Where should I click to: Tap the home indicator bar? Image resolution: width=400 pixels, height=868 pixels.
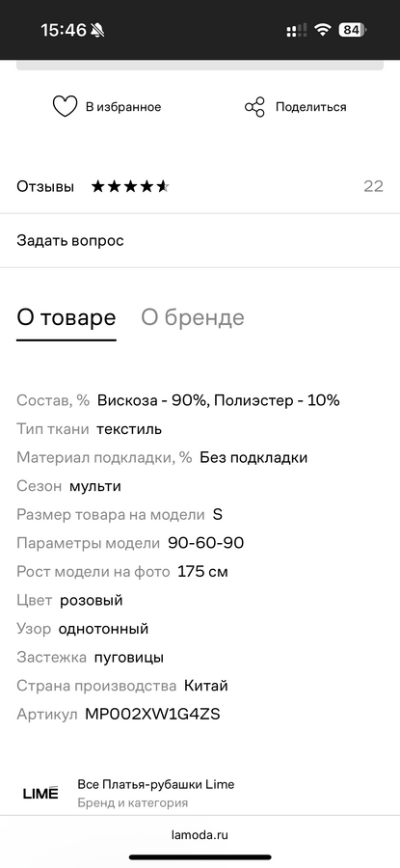click(x=200, y=857)
